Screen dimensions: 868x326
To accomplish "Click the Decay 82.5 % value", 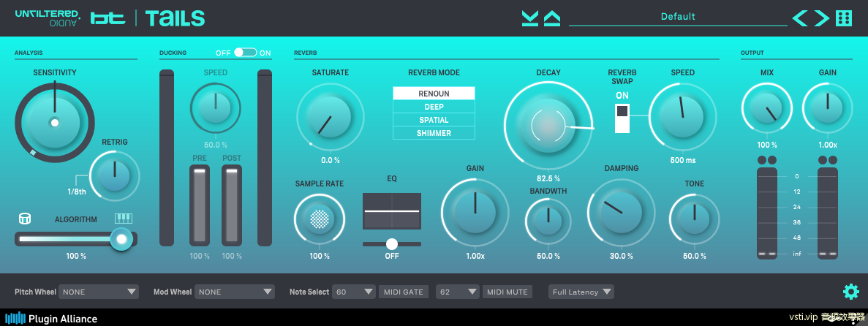I will [548, 178].
